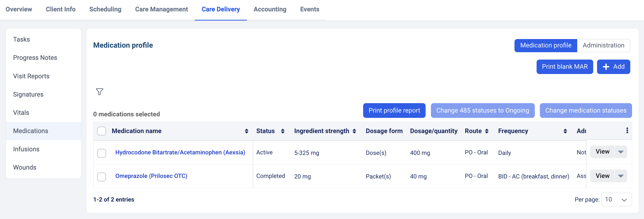Open the Events tab
Image resolution: width=644 pixels, height=219 pixels.
[x=310, y=9]
